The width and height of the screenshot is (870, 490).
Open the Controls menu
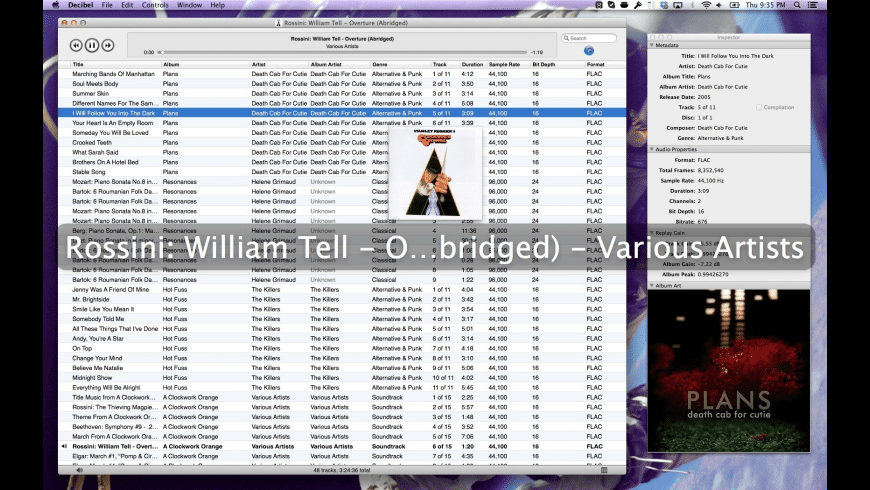pos(155,5)
